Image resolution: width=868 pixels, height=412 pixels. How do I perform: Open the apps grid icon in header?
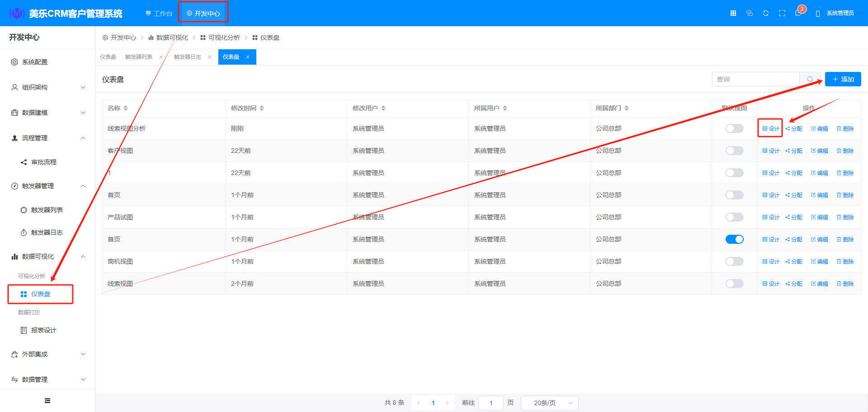click(x=733, y=13)
